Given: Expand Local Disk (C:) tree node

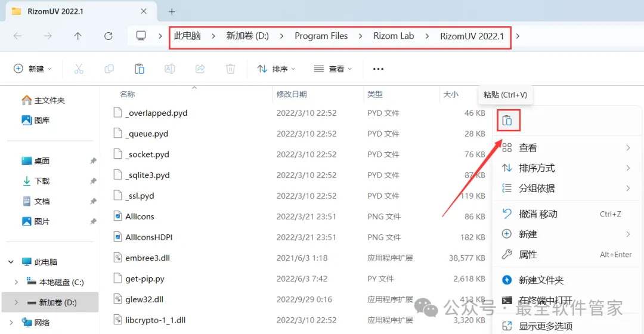Looking at the screenshot, I should point(17,282).
